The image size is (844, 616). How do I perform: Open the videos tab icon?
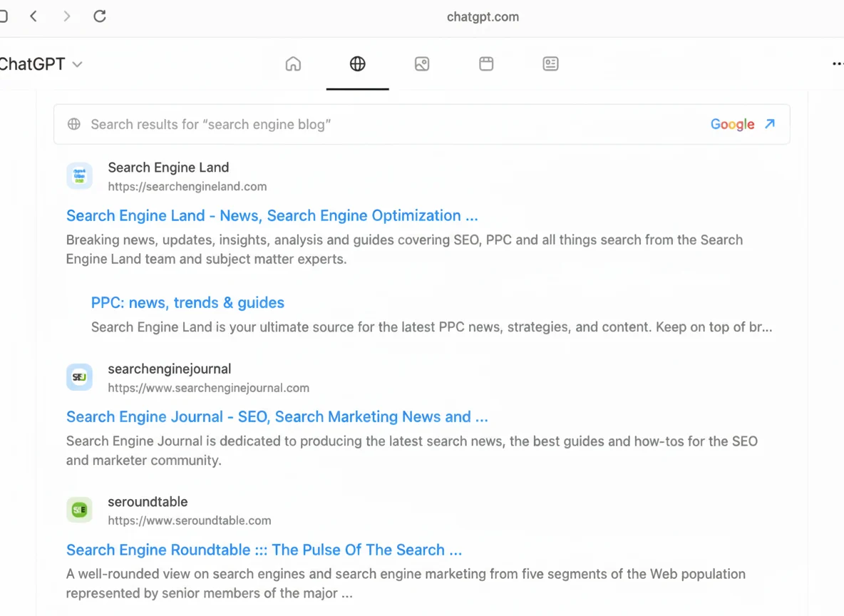pos(486,64)
